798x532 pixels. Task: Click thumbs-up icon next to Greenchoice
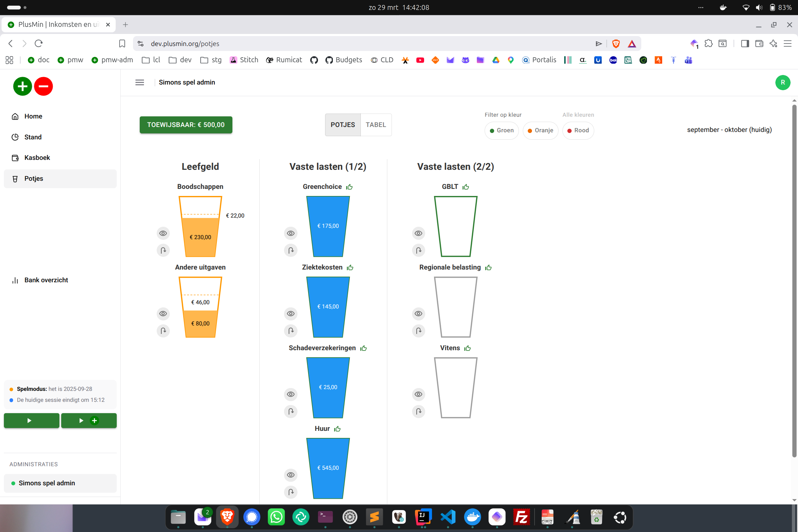click(349, 187)
